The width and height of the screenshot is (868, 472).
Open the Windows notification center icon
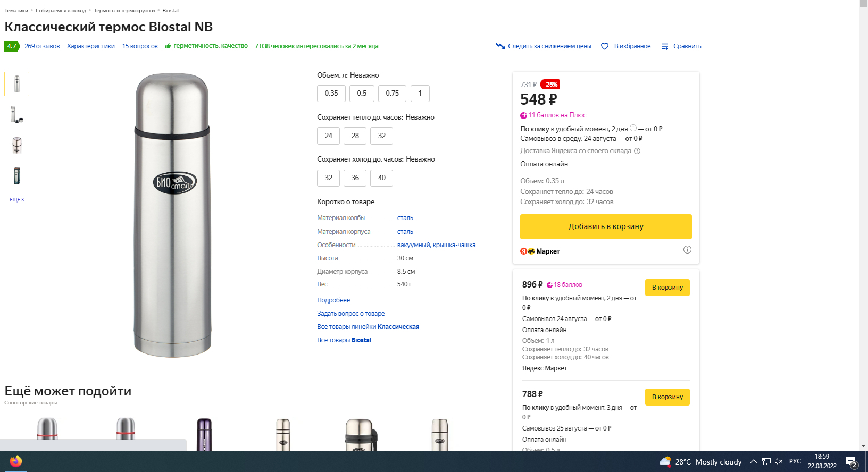coord(852,461)
